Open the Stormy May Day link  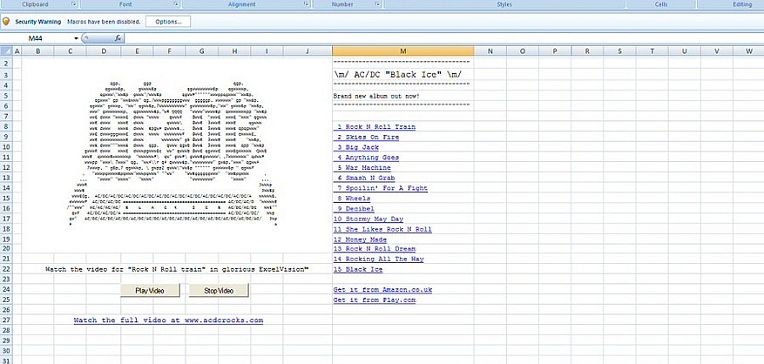[x=369, y=219]
